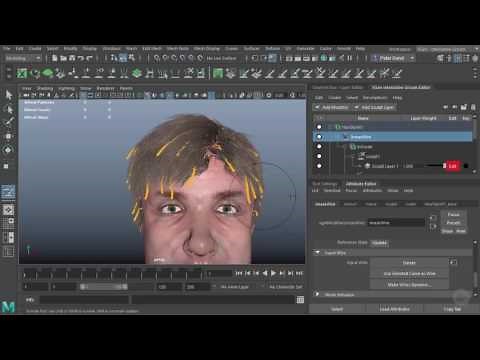
Task: Open the No Character Set dropdown
Action: (285, 287)
